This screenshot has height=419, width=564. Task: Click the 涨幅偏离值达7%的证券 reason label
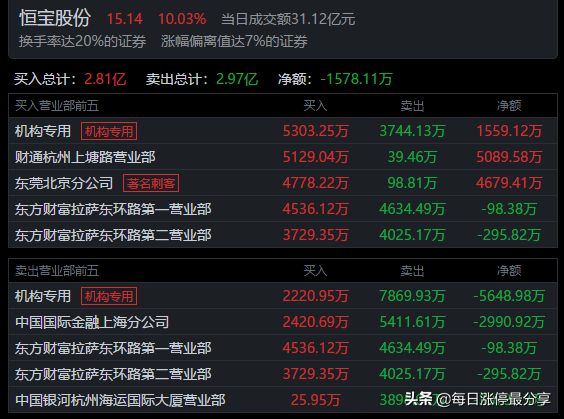pyautogui.click(x=234, y=41)
